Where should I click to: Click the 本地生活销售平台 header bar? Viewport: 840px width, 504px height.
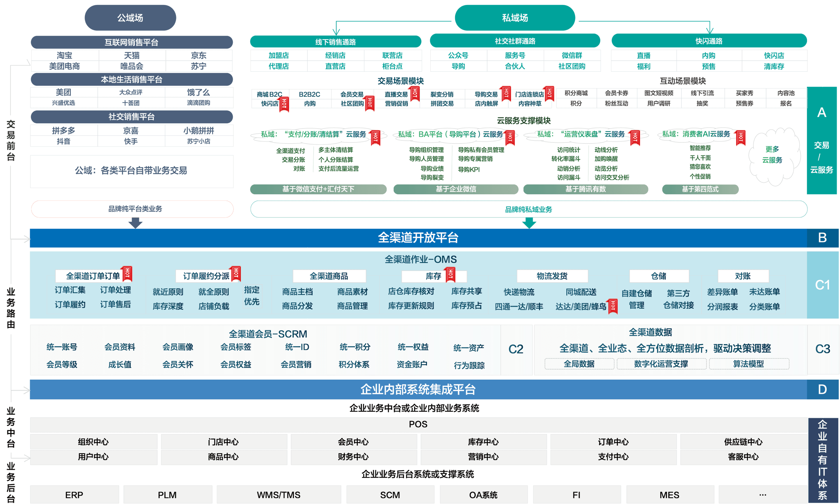pos(132,79)
